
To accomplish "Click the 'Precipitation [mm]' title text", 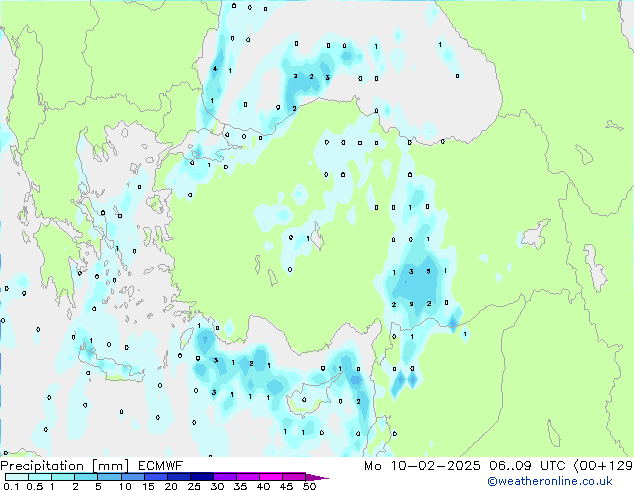I will pos(65,466).
